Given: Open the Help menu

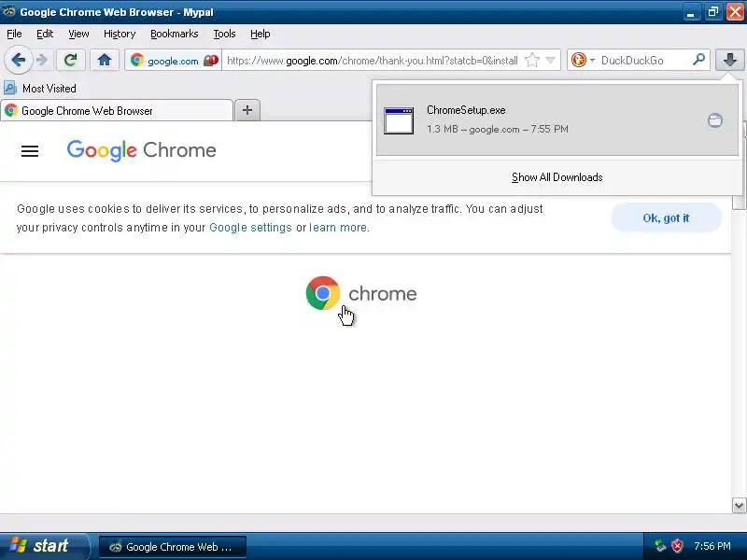Looking at the screenshot, I should tap(261, 34).
